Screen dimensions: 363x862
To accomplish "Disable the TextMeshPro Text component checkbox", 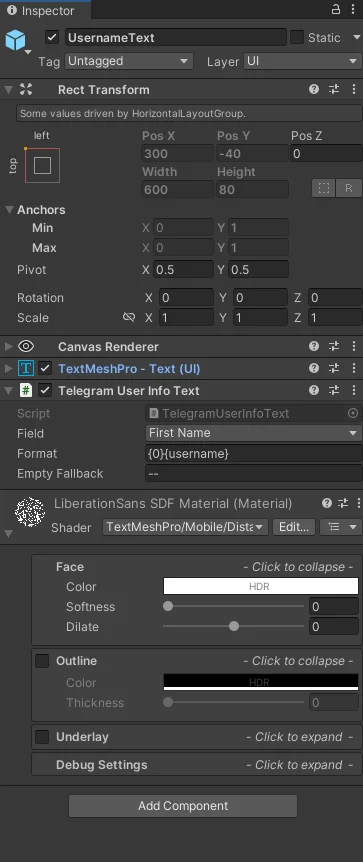I will [x=45, y=368].
